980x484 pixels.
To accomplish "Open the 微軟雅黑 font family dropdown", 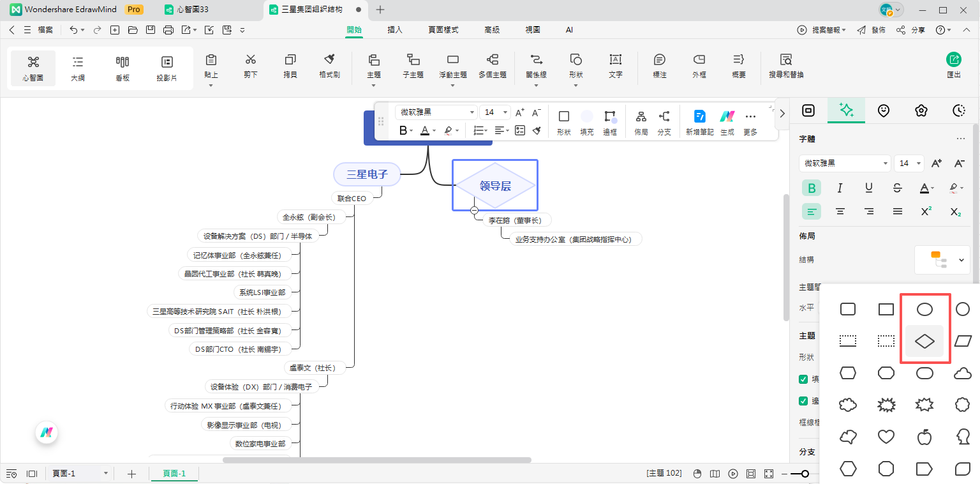I will pyautogui.click(x=845, y=163).
